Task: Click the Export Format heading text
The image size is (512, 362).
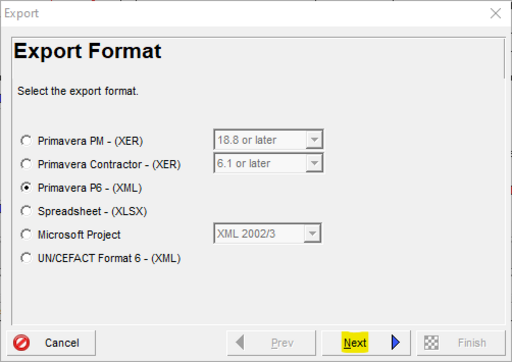Action: click(x=87, y=51)
